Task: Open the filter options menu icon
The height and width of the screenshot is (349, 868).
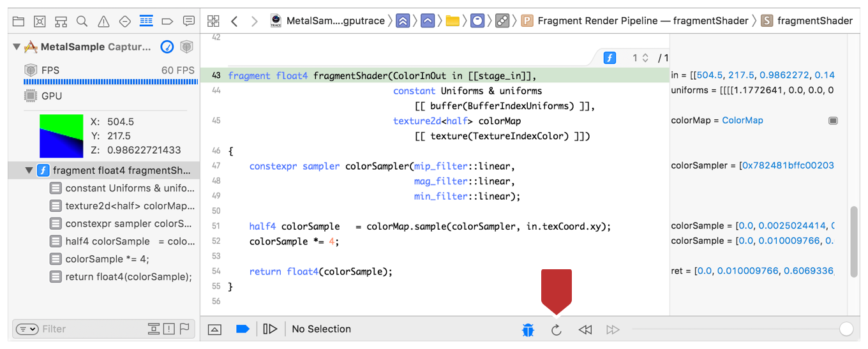Action: [x=27, y=329]
